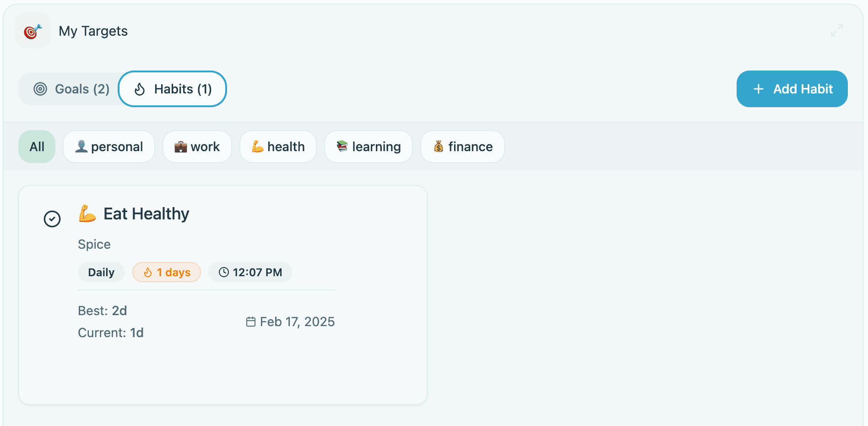The height and width of the screenshot is (426, 868).
Task: Click the flame icon on the Habits tab
Action: click(140, 89)
